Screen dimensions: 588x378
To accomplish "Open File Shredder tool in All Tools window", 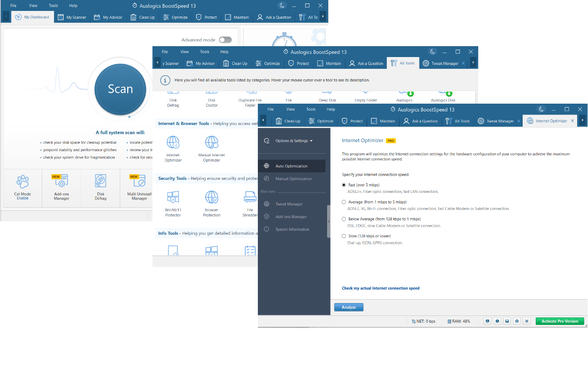I will click(x=250, y=203).
